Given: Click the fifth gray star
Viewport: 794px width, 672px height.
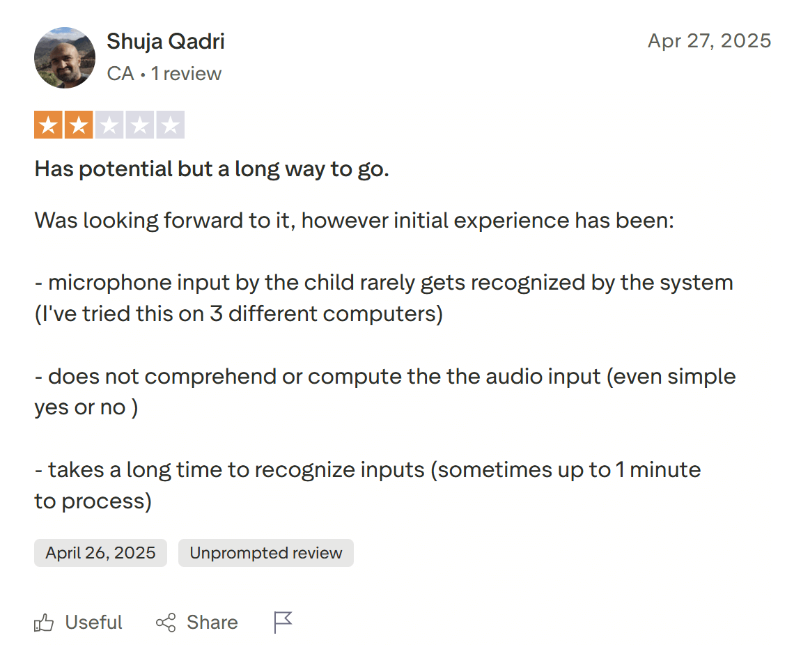Looking at the screenshot, I should (x=169, y=124).
